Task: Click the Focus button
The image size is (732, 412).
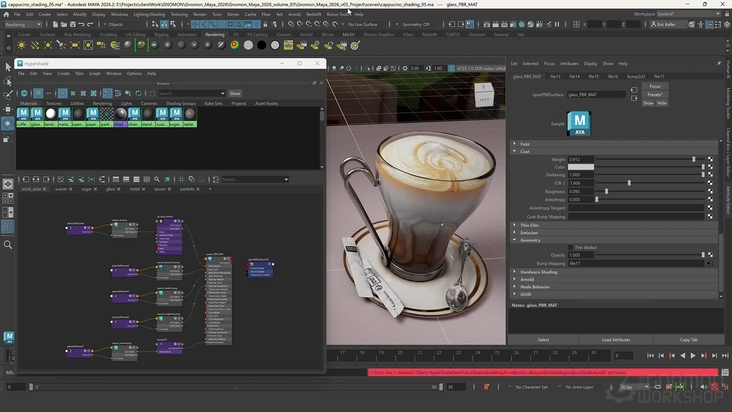Action: pos(655,86)
